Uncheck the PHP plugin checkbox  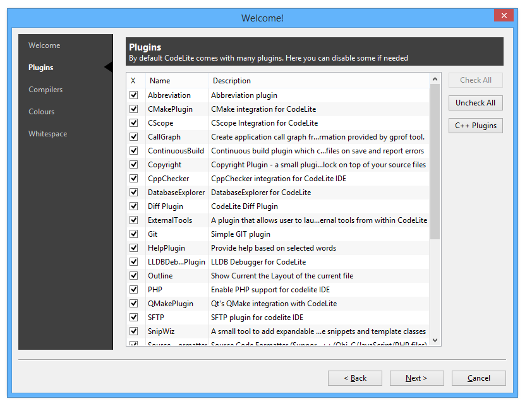pyautogui.click(x=133, y=290)
